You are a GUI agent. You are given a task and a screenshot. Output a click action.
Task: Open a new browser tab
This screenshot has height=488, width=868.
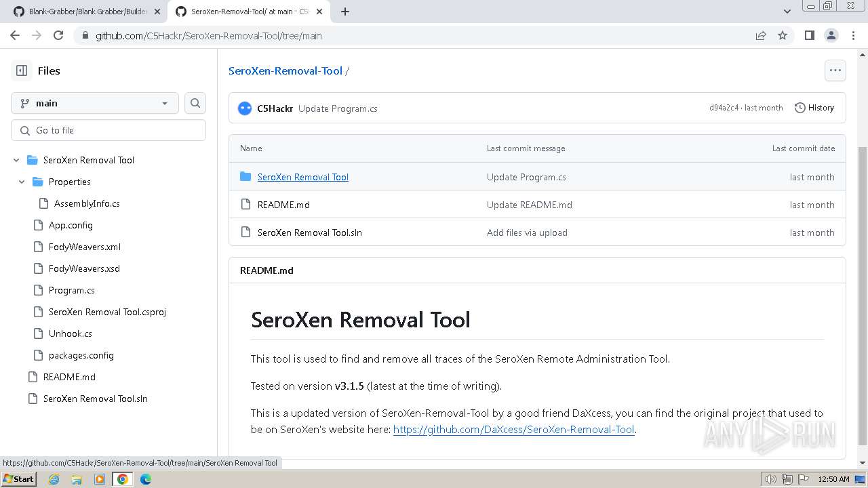(x=344, y=12)
